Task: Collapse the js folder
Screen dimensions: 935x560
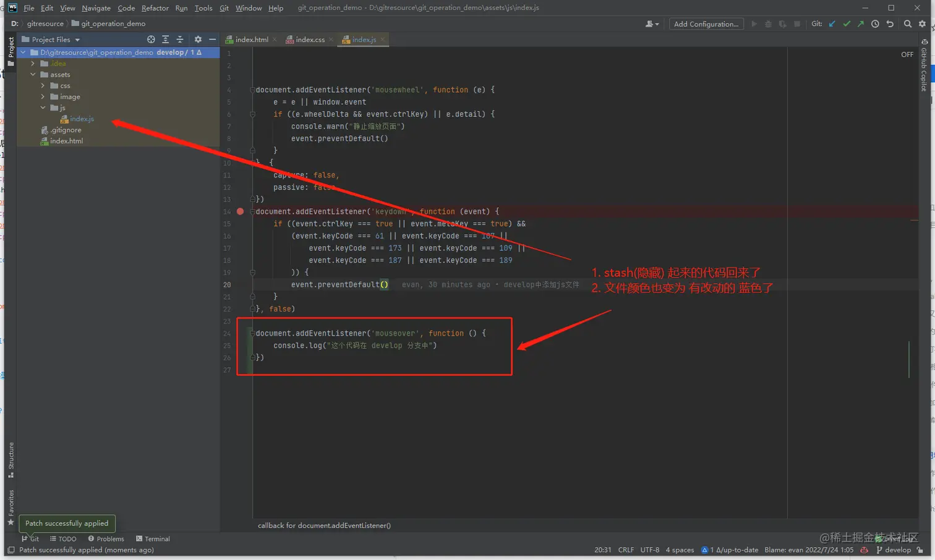Action: [43, 108]
